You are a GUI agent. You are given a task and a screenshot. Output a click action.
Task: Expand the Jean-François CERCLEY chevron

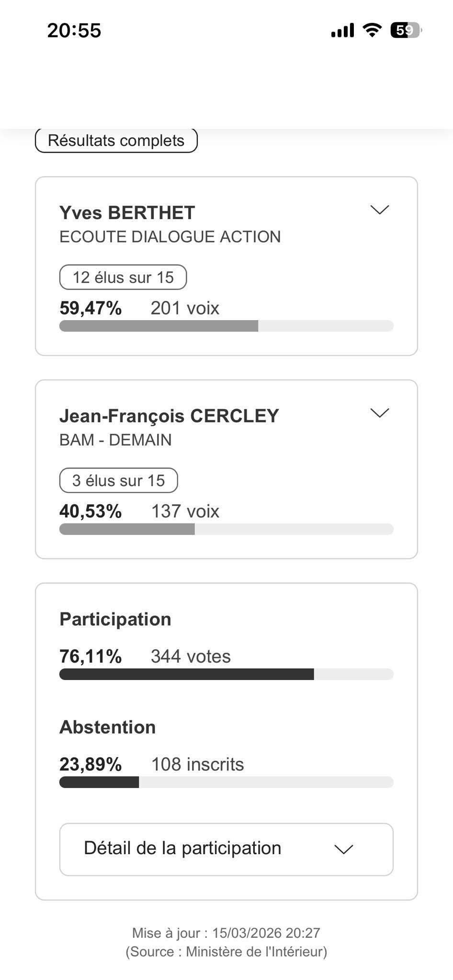pyautogui.click(x=380, y=413)
